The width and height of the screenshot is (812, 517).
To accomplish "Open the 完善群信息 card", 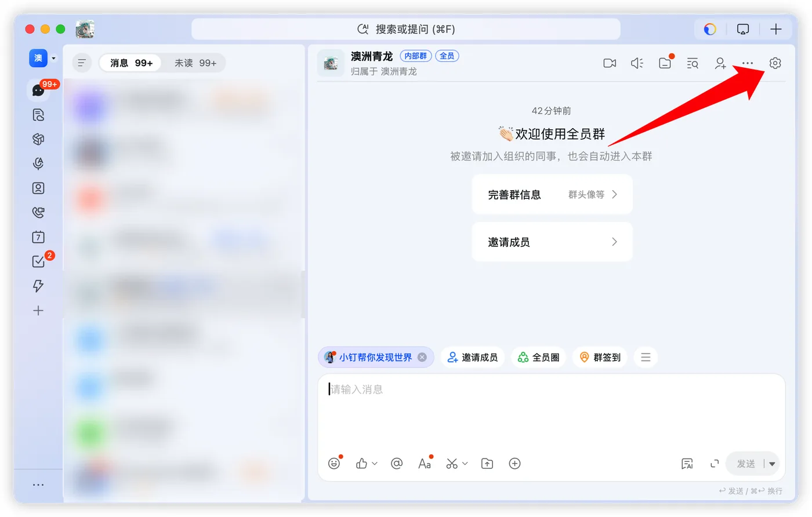I will [552, 195].
